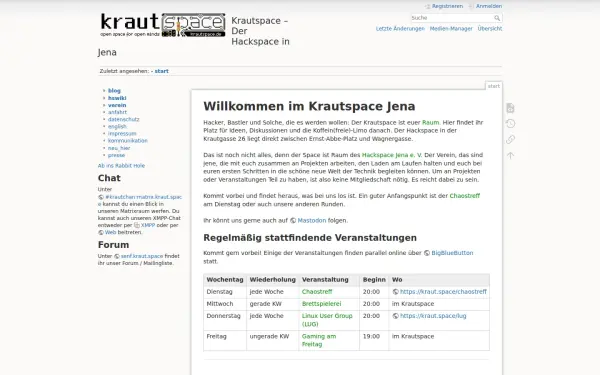The width and height of the screenshot is (600, 375).
Task: Open the XMPP chat link
Action: pyautogui.click(x=148, y=225)
